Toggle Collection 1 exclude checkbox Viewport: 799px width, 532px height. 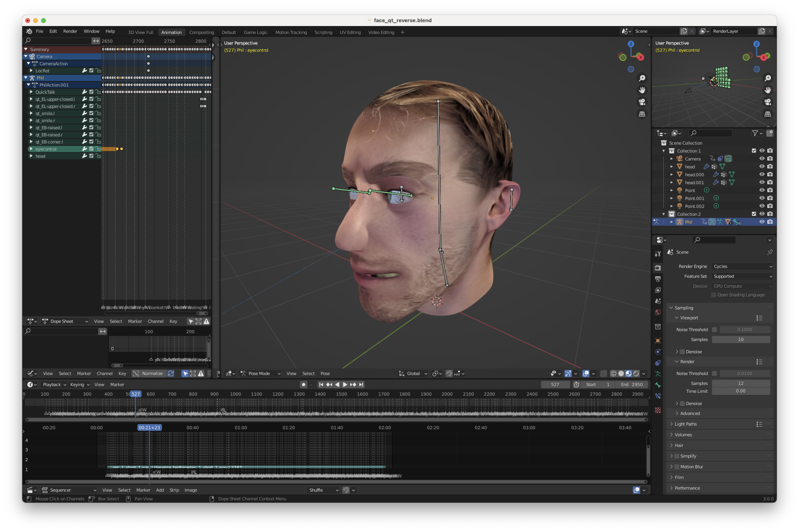(x=754, y=151)
